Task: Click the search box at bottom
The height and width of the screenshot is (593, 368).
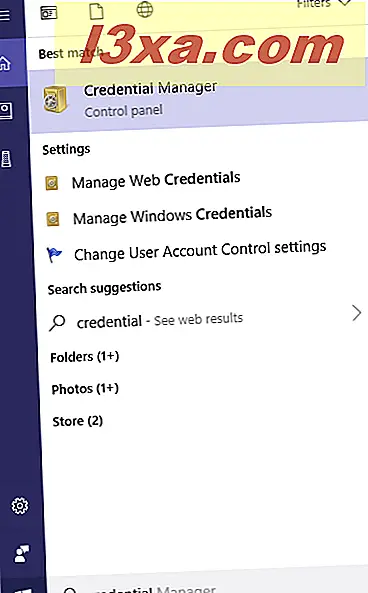Action: pyautogui.click(x=208, y=584)
